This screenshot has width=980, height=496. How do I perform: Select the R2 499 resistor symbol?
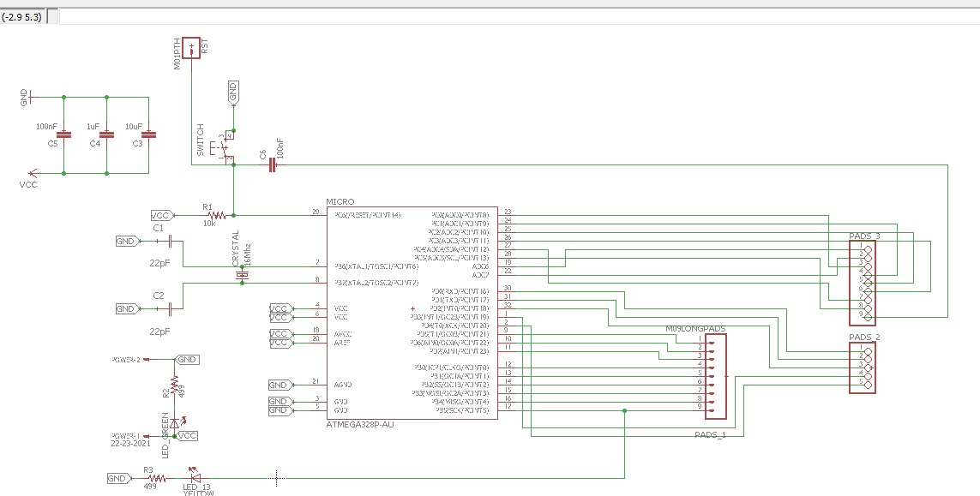tap(174, 383)
